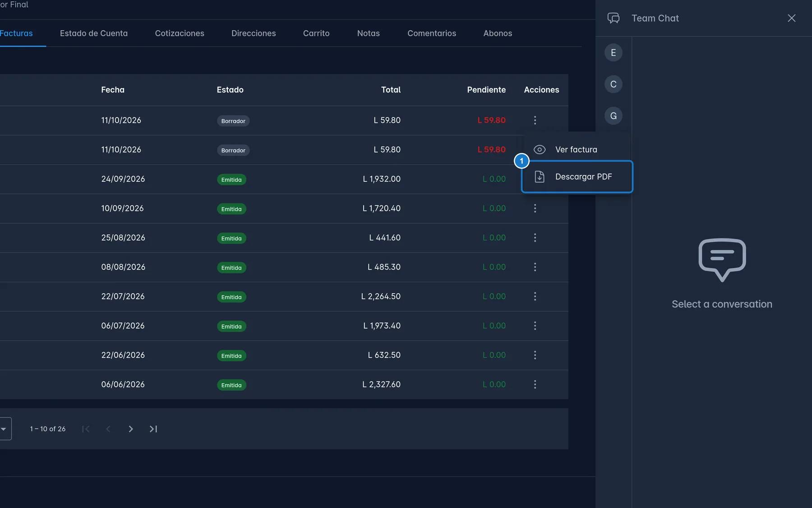
Task: Switch to Estado de Cuenta tab
Action: pyautogui.click(x=94, y=33)
